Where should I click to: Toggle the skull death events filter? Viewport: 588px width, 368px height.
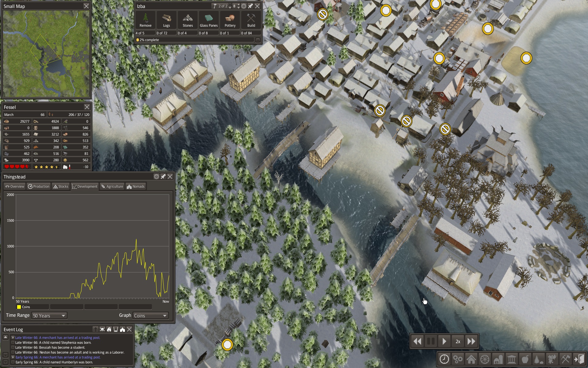pyautogui.click(x=102, y=329)
